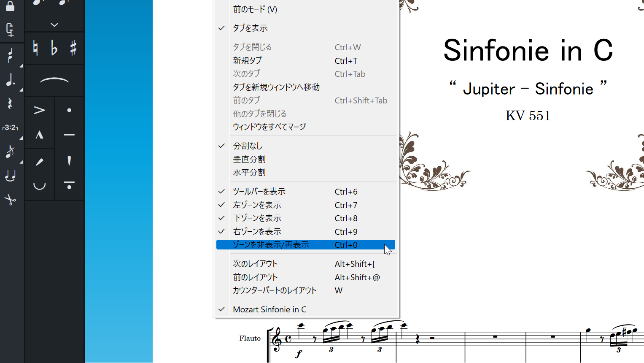
Task: Click the tie tool icon
Action: point(10,176)
